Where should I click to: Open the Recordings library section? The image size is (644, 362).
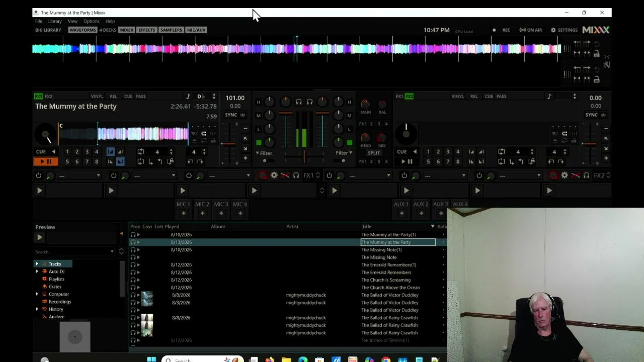(x=60, y=302)
